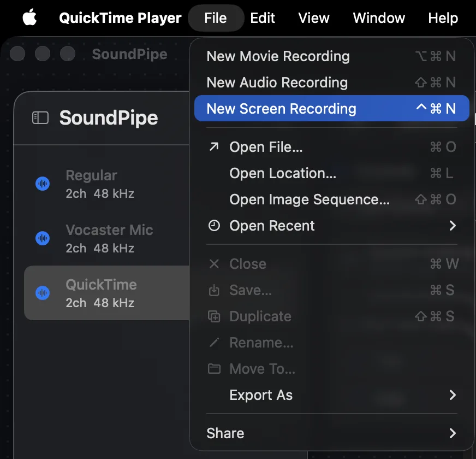The image size is (476, 459).
Task: Open the Edit menu
Action: [x=263, y=18]
